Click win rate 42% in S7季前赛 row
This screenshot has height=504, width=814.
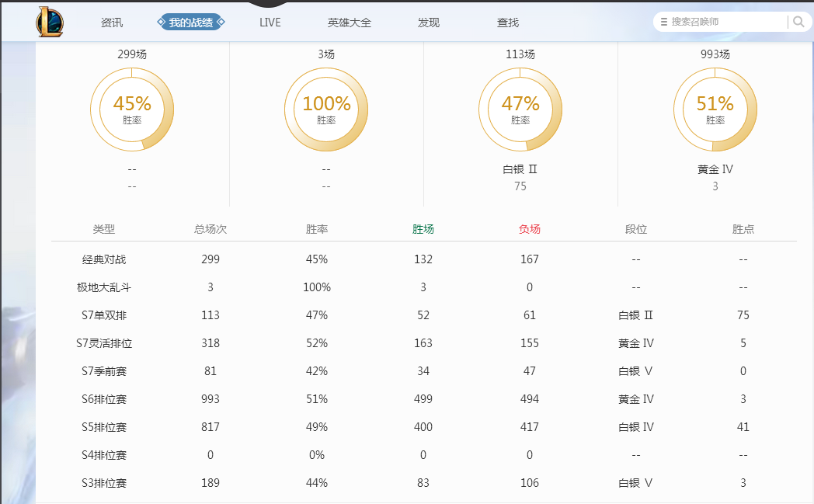(317, 371)
